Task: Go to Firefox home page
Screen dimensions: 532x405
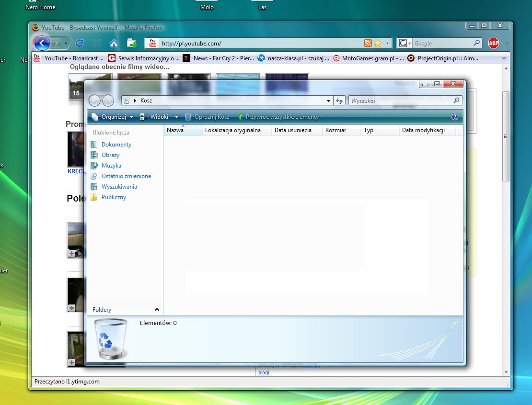Action: (x=113, y=43)
